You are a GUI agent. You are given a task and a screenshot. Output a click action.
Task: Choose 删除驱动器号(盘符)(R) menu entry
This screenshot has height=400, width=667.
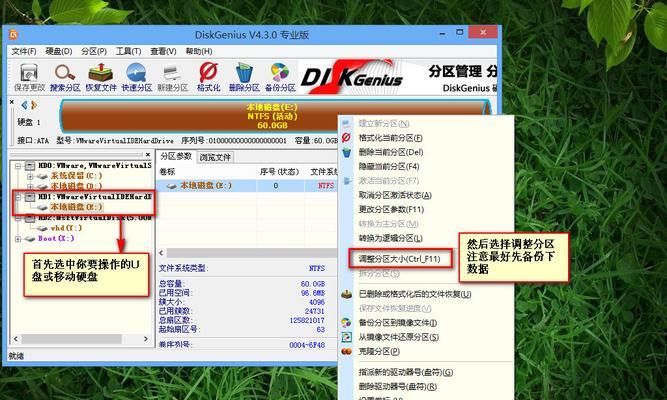[398, 386]
